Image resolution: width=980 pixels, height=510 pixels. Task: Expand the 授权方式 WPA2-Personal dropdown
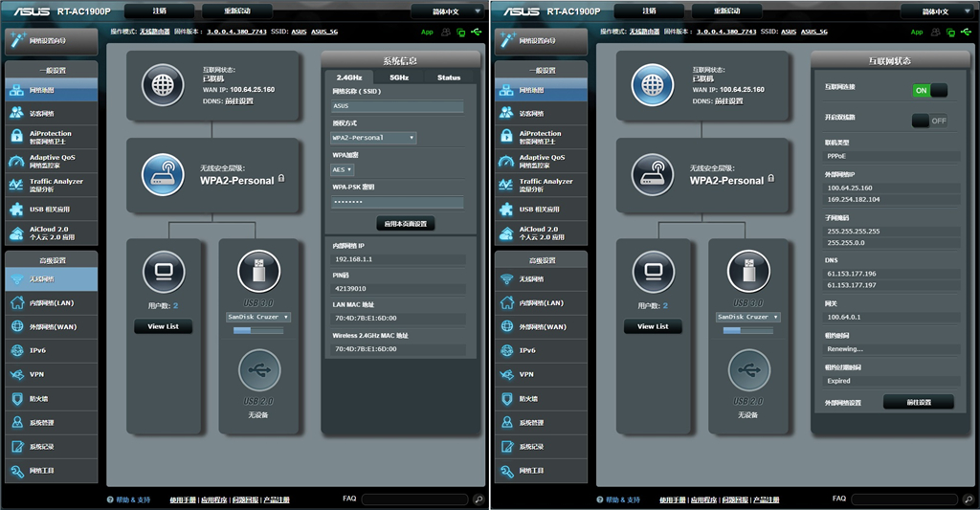pos(373,138)
